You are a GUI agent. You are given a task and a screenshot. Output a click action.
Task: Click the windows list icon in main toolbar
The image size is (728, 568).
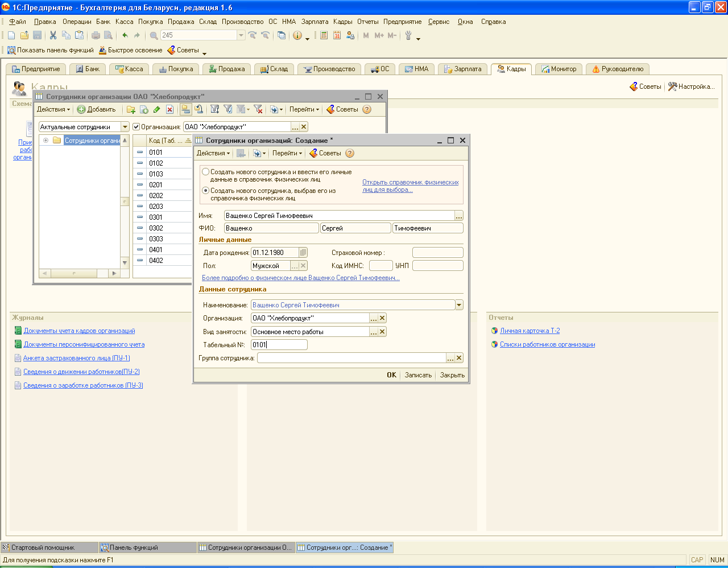click(x=282, y=35)
